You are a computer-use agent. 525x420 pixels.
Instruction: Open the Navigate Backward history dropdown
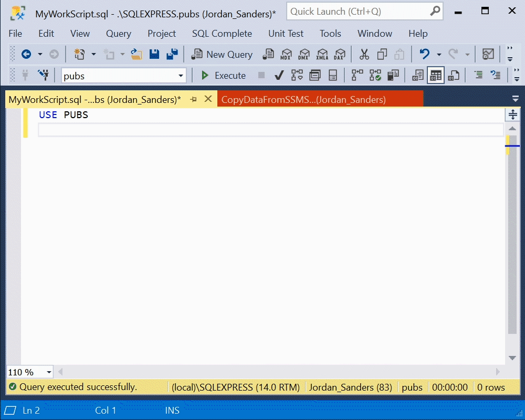click(x=40, y=54)
